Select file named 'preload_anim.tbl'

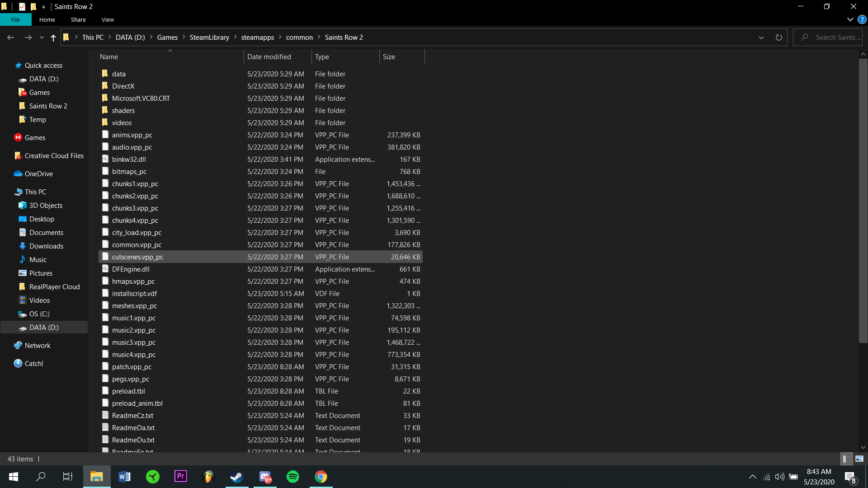pyautogui.click(x=137, y=404)
